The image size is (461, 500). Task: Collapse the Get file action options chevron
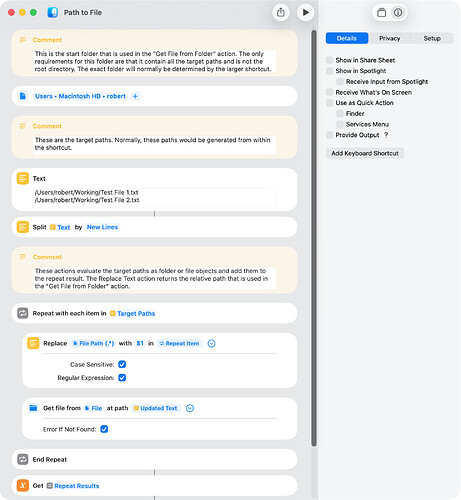pyautogui.click(x=190, y=408)
